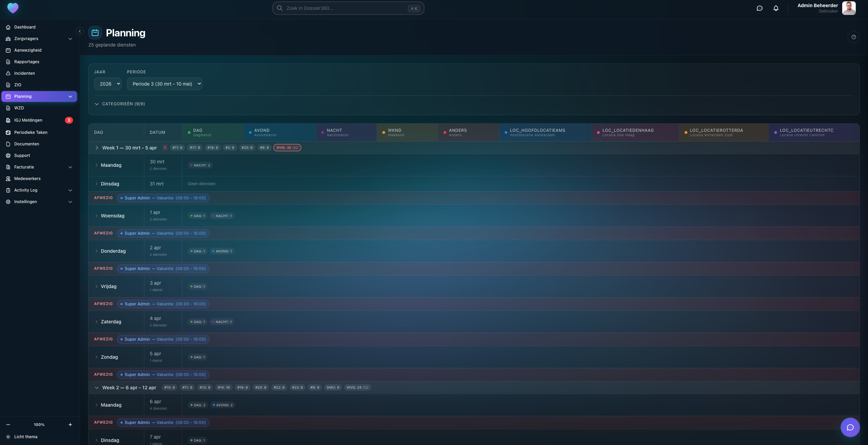Open the Jaar 2026 dropdown
The image size is (868, 445).
tap(108, 84)
